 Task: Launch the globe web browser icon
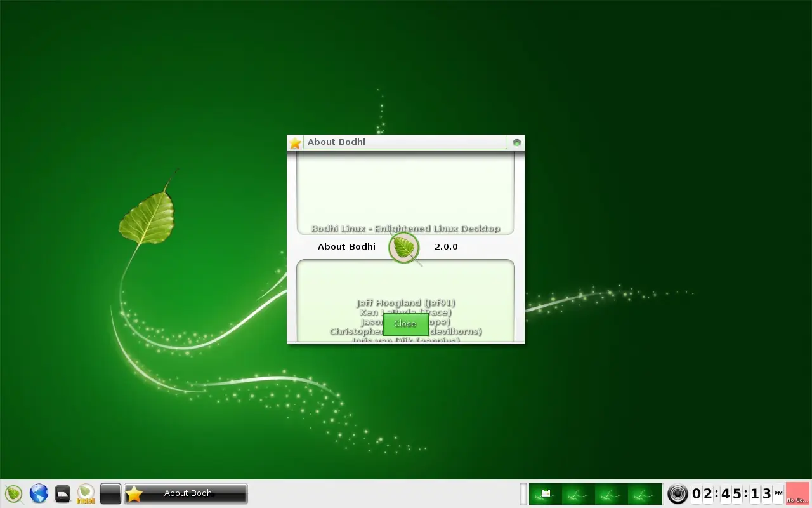point(39,493)
